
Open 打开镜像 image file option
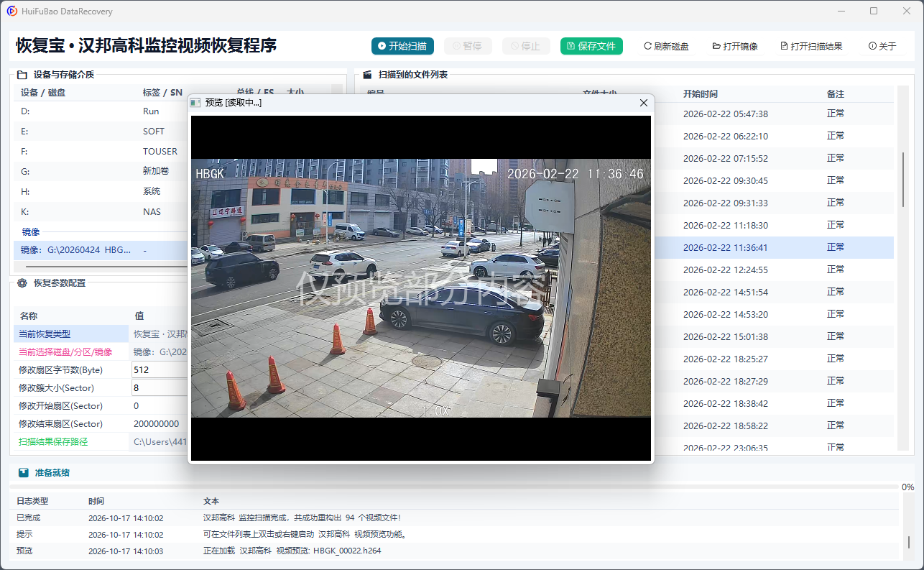click(x=735, y=46)
